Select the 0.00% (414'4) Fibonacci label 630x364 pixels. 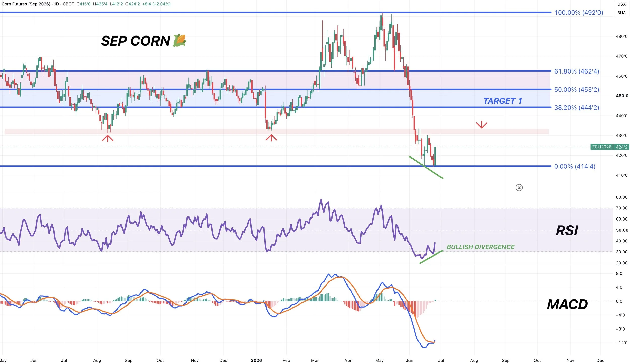[x=575, y=166]
